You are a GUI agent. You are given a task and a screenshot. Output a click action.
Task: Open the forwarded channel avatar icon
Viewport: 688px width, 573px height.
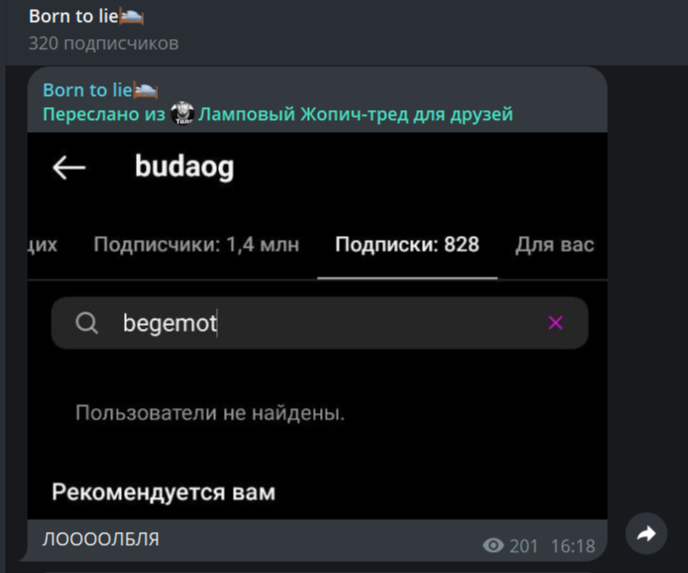point(182,114)
